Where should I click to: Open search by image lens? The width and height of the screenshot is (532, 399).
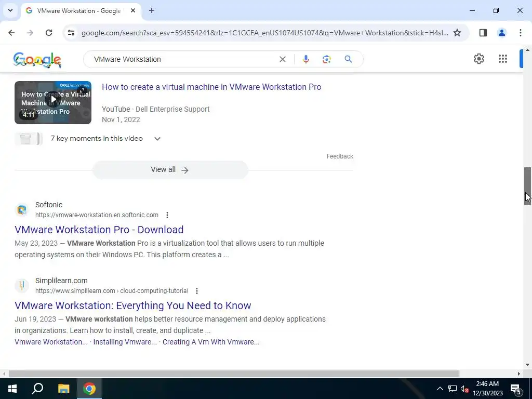coord(326,59)
